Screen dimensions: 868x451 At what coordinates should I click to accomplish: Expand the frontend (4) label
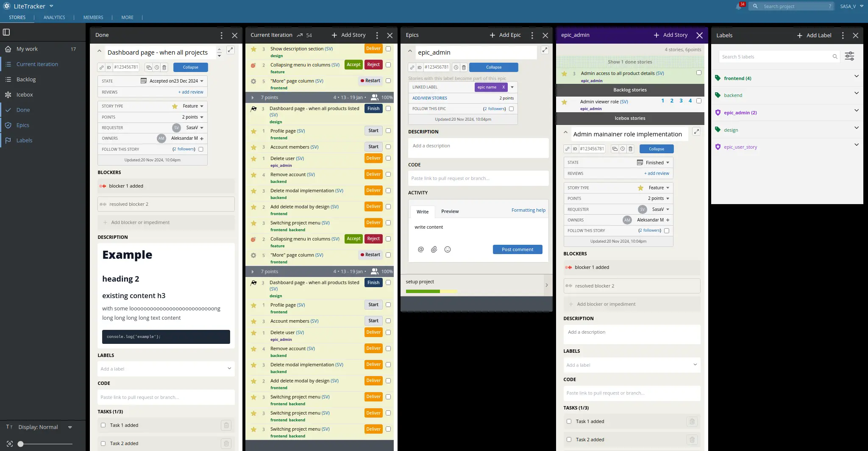coord(856,77)
